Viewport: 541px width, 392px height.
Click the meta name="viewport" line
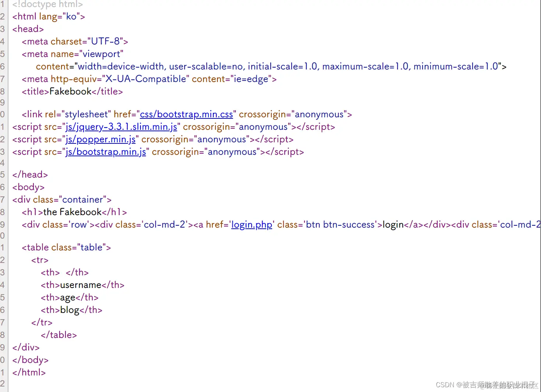(x=73, y=54)
